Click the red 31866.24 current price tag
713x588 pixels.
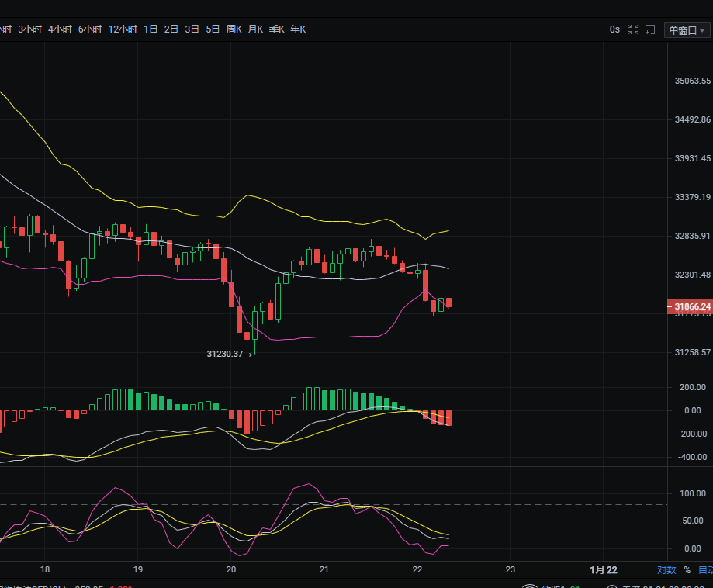(x=690, y=306)
